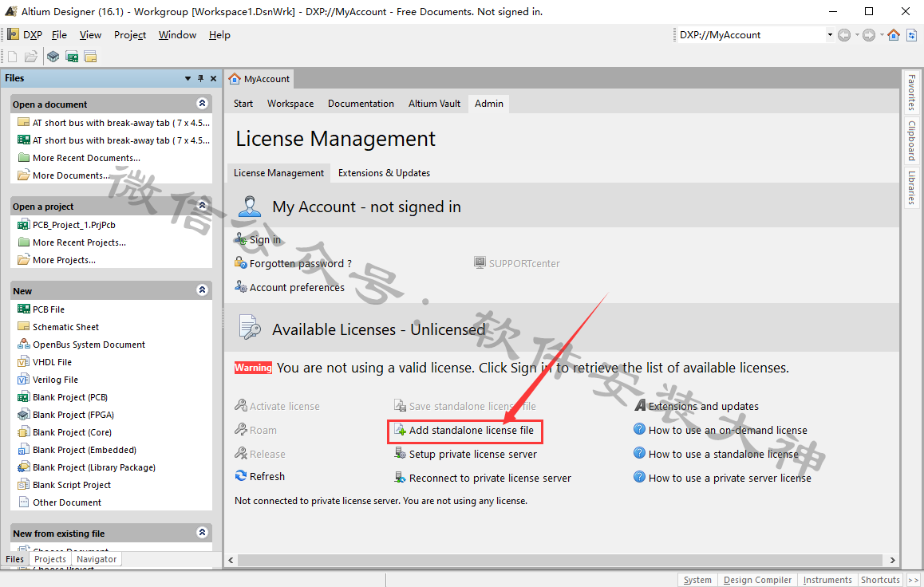
Task: Collapse the New from existing file section
Action: (202, 533)
